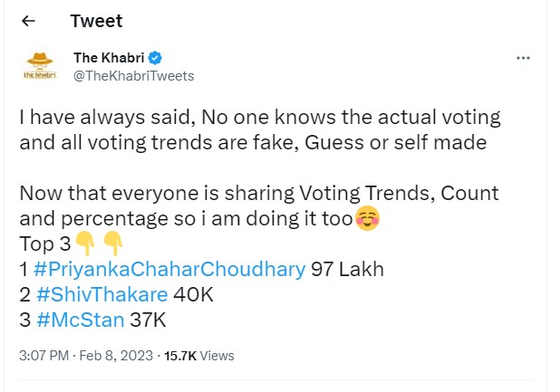Click the second pointing-down hand emoji
This screenshot has height=392, width=560.
[x=112, y=244]
